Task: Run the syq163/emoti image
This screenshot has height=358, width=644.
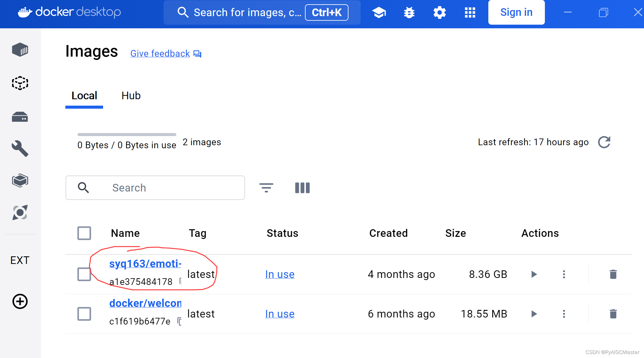Action: (534, 274)
